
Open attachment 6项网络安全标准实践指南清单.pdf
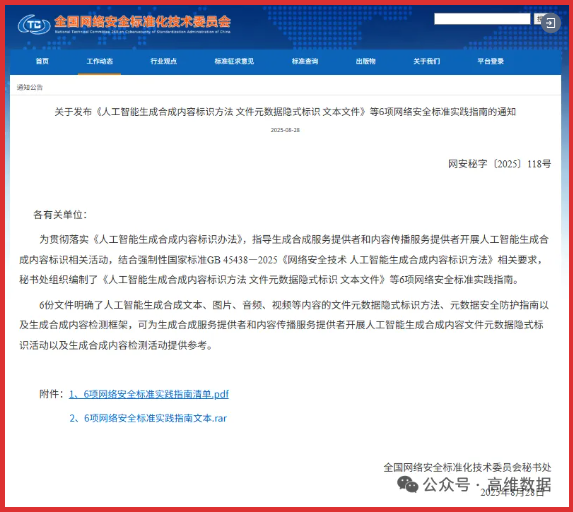tap(149, 394)
